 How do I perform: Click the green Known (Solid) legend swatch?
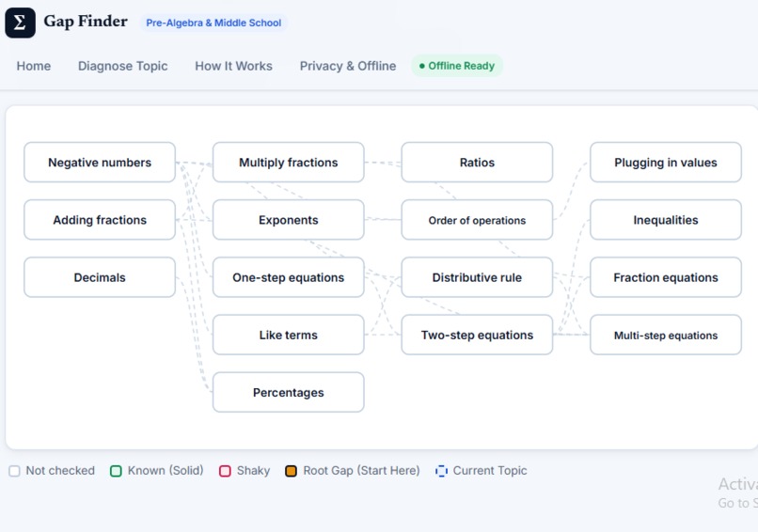point(116,471)
